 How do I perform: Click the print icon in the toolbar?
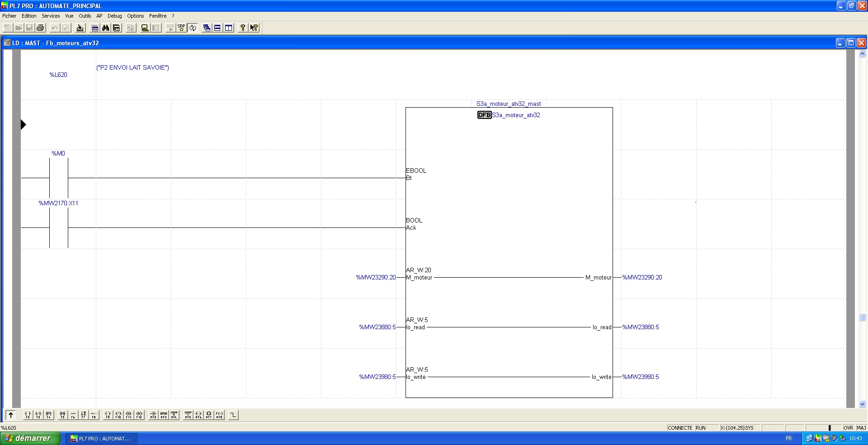pyautogui.click(x=41, y=28)
